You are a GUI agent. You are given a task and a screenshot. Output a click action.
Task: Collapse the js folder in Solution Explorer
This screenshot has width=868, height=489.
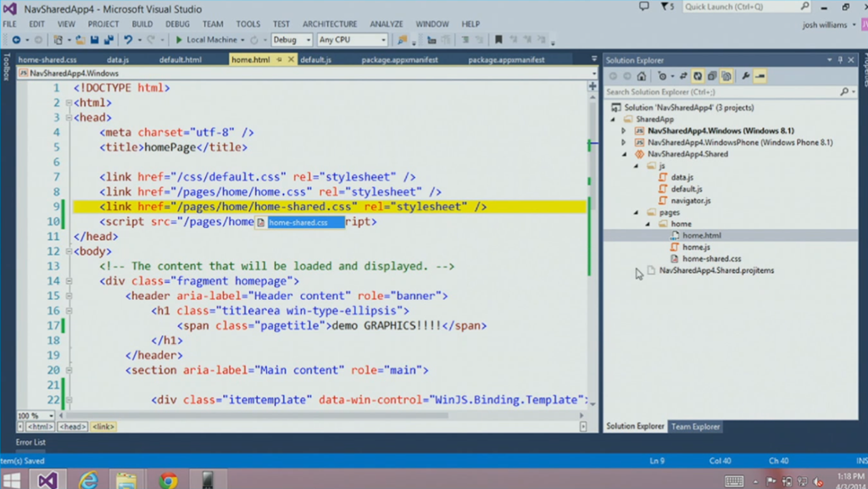[636, 166]
